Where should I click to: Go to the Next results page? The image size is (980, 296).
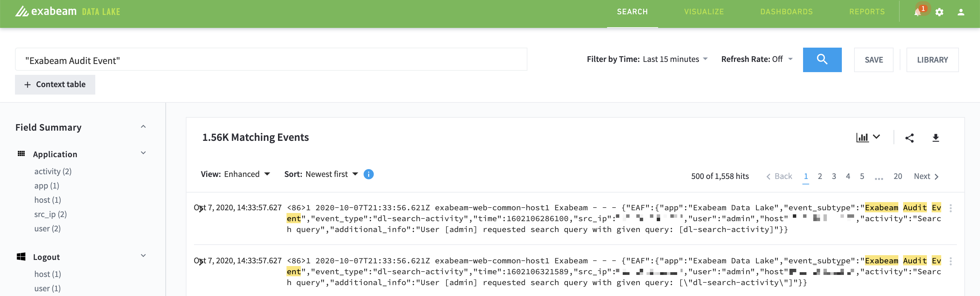coord(926,176)
